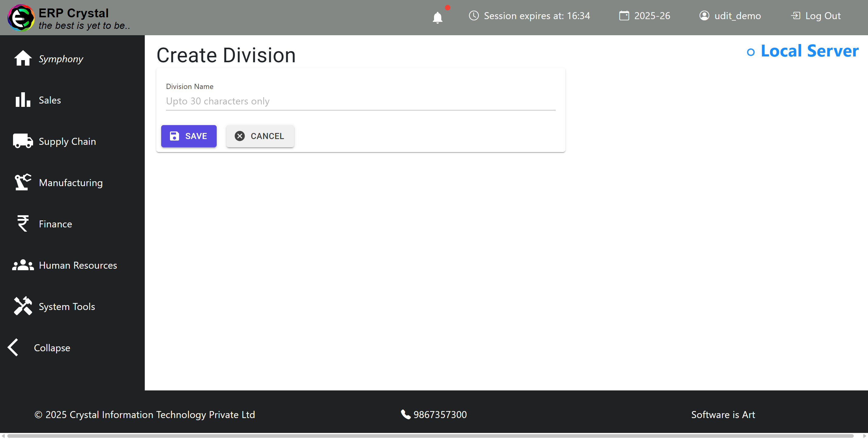Click the Symphony home icon
The image size is (868, 439).
[x=22, y=58]
